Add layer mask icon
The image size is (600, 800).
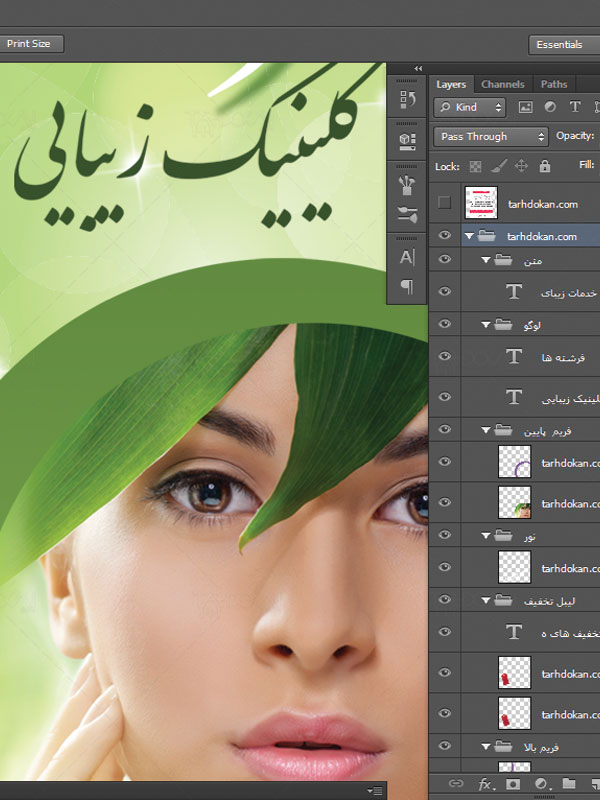(x=513, y=784)
